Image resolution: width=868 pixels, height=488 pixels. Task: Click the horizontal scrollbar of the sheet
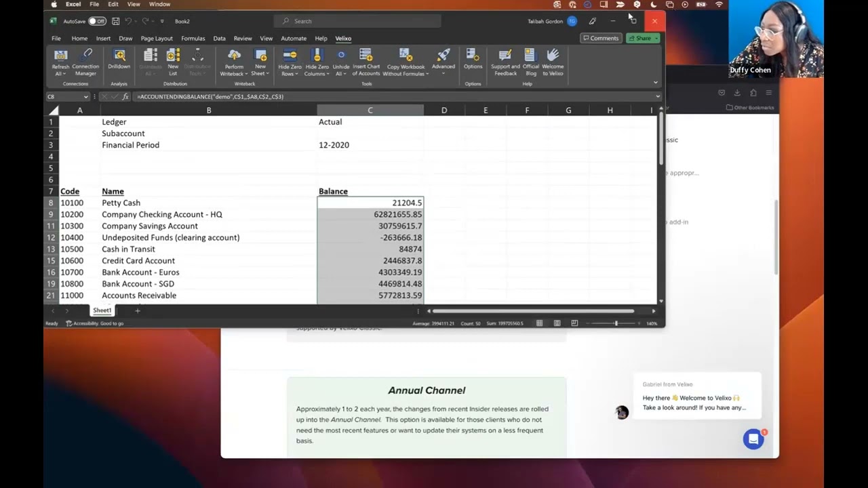(534, 311)
